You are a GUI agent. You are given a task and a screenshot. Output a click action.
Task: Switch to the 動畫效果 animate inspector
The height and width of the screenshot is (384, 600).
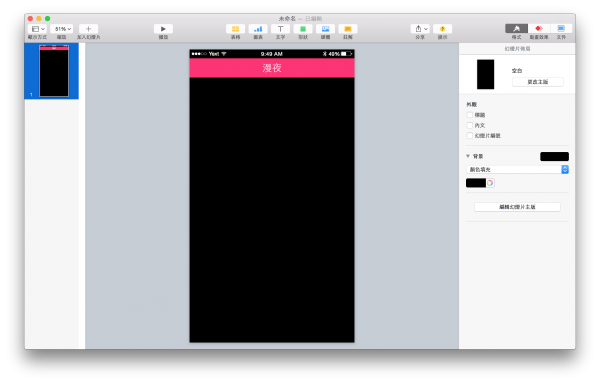click(x=539, y=29)
